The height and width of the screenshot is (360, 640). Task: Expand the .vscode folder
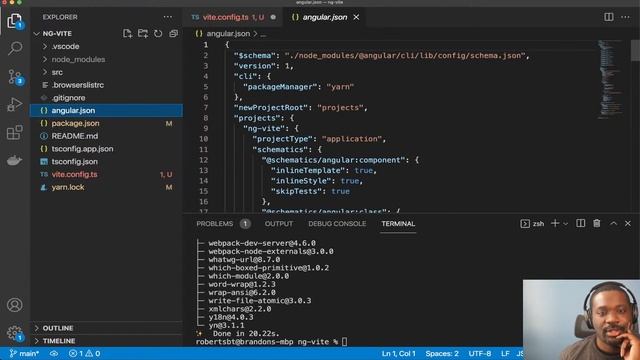(x=106, y=47)
